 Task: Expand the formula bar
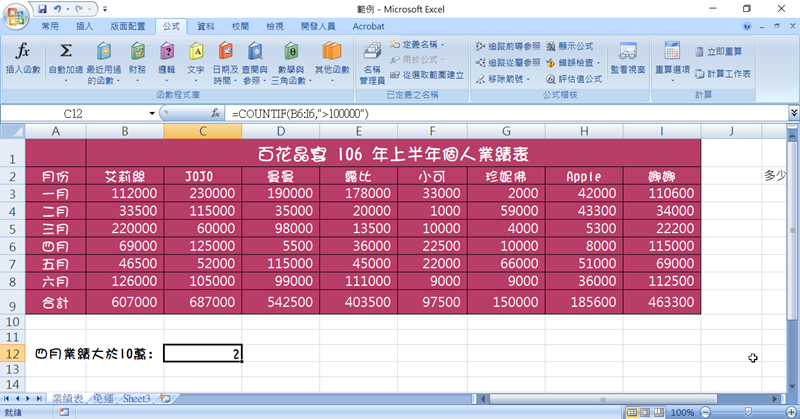[794, 113]
